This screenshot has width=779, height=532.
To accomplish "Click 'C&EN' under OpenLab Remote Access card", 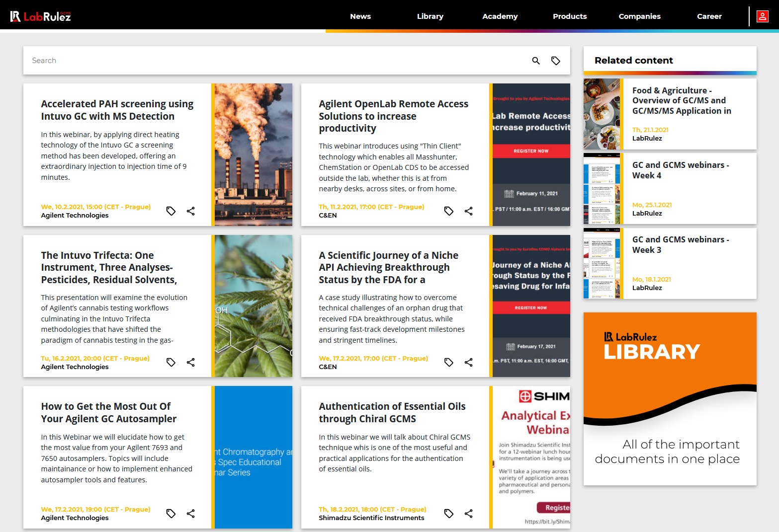I will tap(328, 215).
